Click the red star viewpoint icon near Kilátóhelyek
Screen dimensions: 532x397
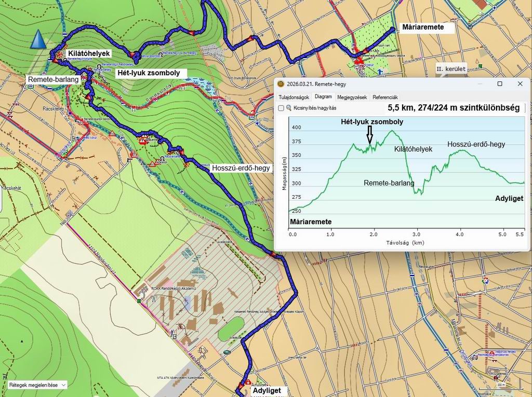coord(60,54)
